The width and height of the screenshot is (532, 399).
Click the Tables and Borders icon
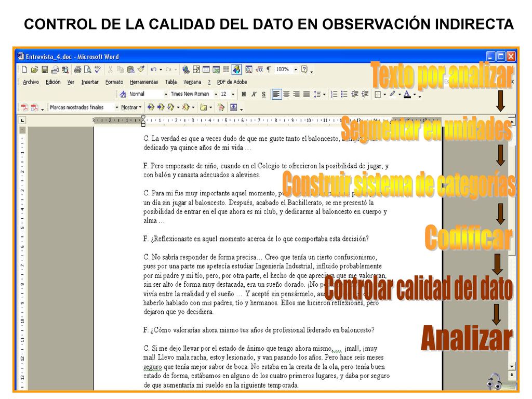tap(196, 70)
